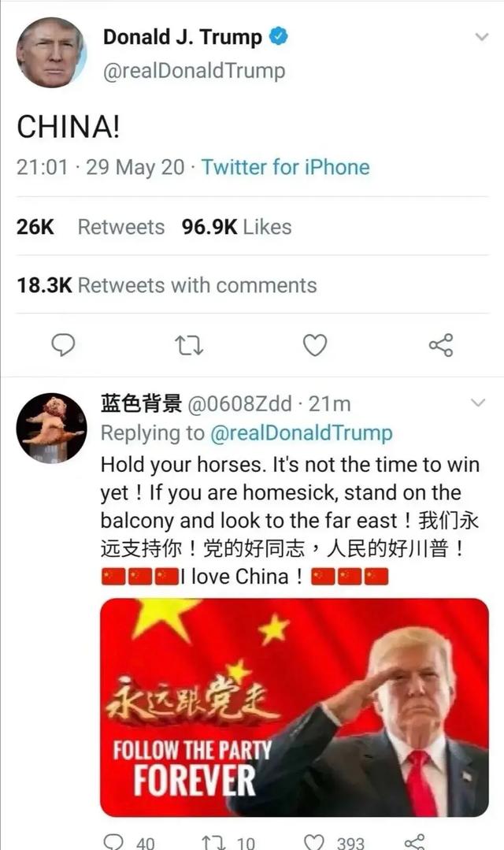Open the Donald J. Trump profile avatar
The height and width of the screenshot is (850, 504).
pyautogui.click(x=51, y=53)
